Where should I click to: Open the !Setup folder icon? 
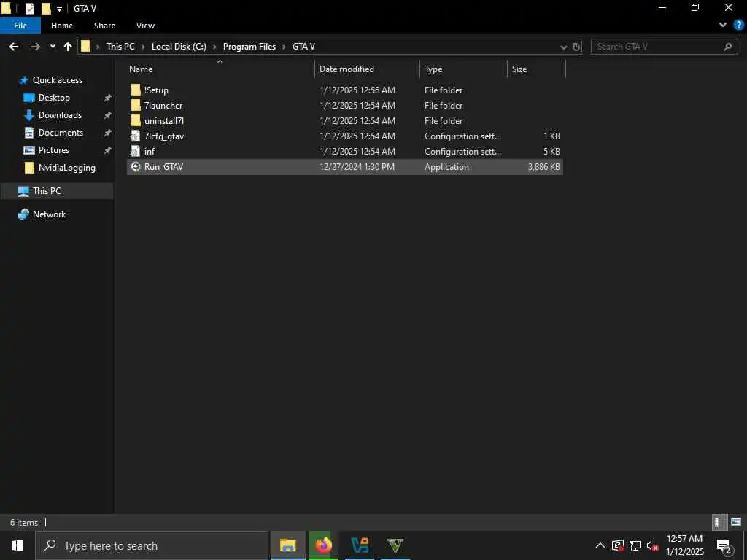tap(136, 90)
